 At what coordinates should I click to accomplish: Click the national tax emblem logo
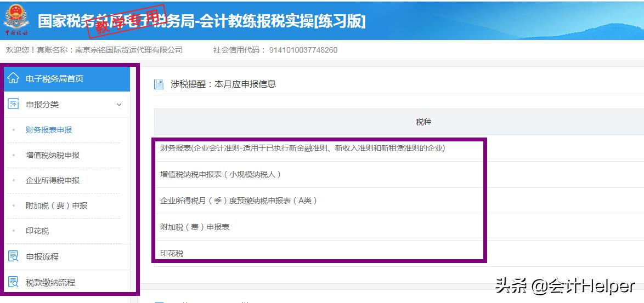16,19
